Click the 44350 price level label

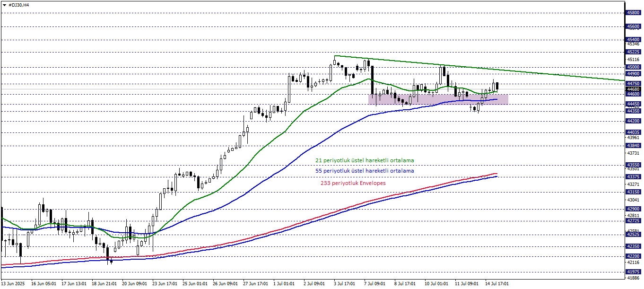tap(633, 111)
